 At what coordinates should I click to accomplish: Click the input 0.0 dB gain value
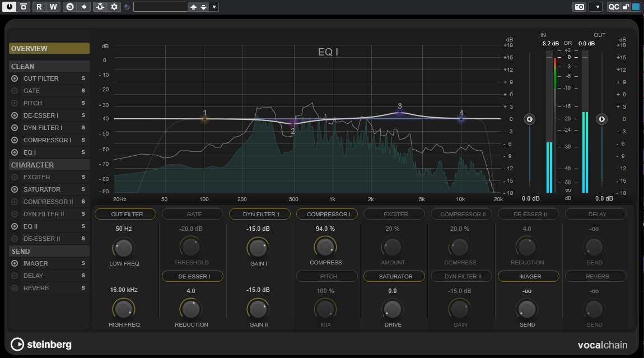point(531,198)
